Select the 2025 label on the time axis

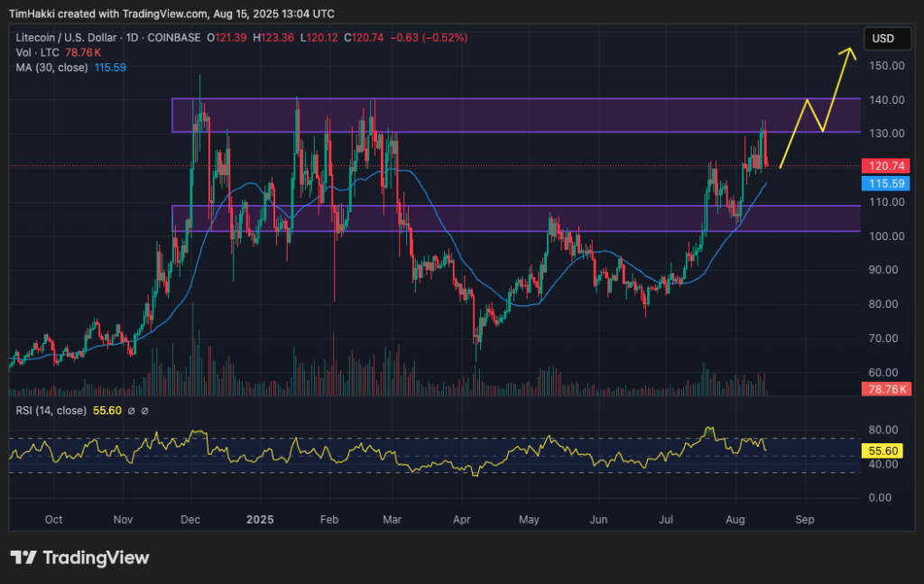[x=260, y=520]
